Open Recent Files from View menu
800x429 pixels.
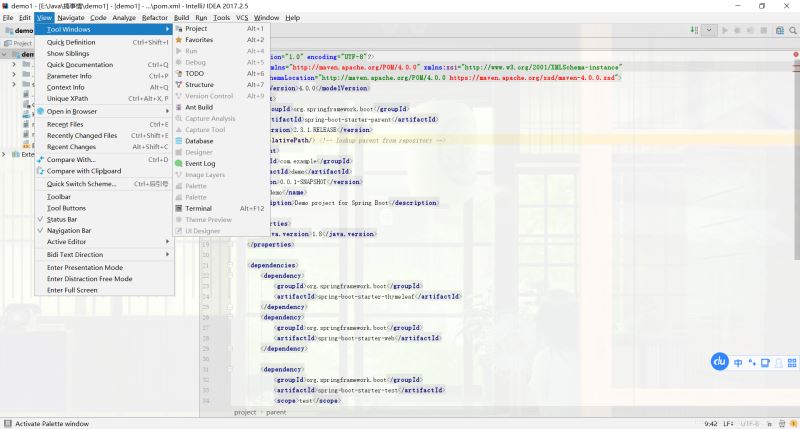tap(104, 124)
